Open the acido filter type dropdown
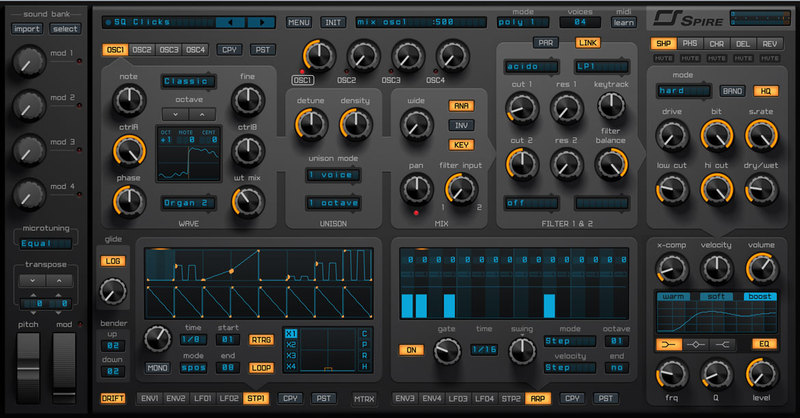 [x=531, y=67]
